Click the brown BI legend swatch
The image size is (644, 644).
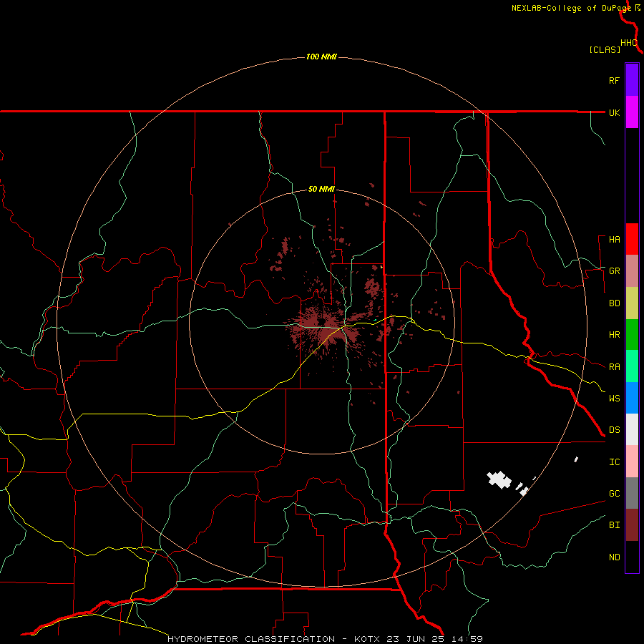(632, 525)
